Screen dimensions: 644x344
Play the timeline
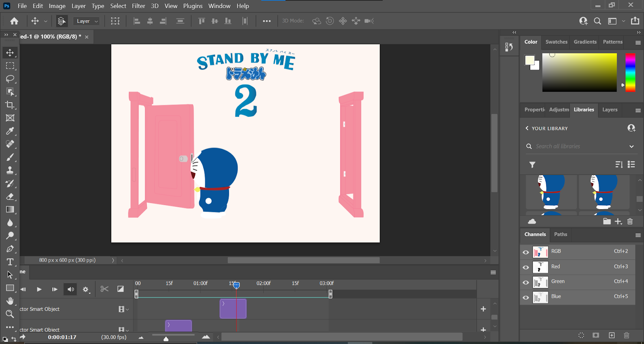pos(39,289)
